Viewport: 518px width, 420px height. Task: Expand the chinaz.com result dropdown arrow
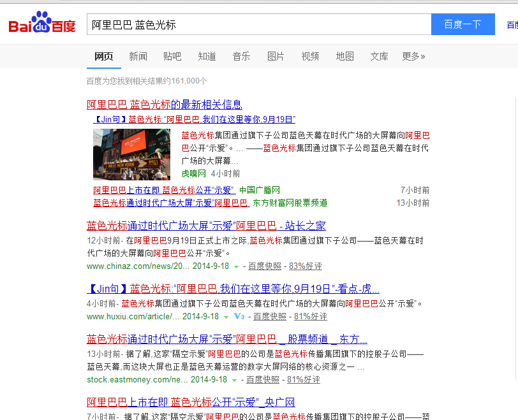coord(236,266)
